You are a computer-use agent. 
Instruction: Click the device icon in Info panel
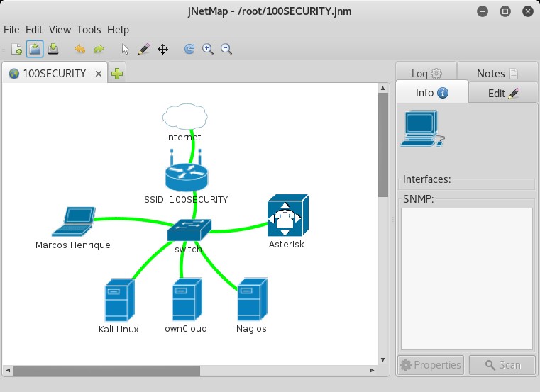[422, 129]
